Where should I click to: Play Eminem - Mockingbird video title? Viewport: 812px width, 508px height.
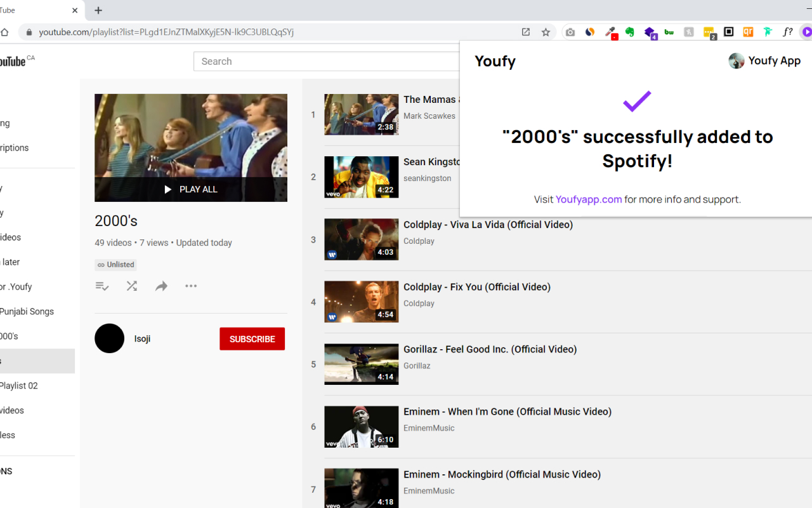tap(502, 474)
